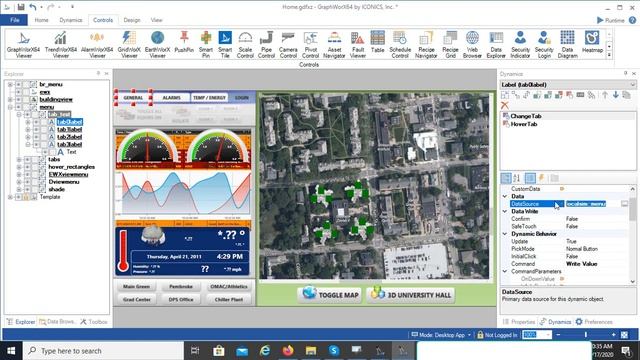The image size is (640, 360).
Task: Click the Main Green button
Action: [x=136, y=287]
